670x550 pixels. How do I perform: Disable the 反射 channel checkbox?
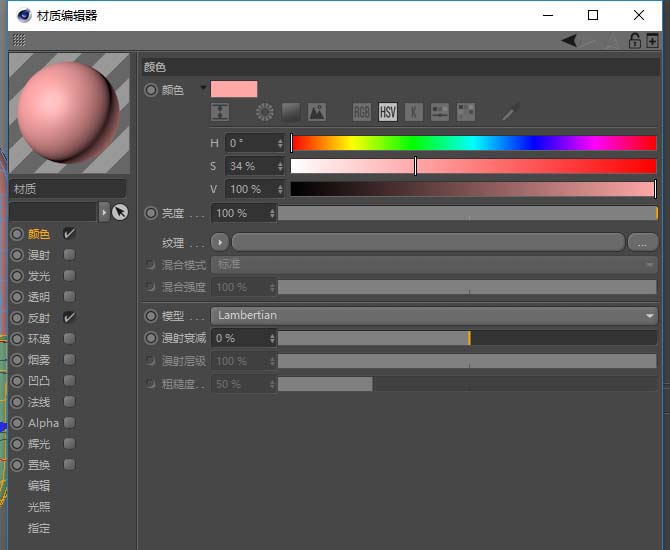(x=69, y=317)
